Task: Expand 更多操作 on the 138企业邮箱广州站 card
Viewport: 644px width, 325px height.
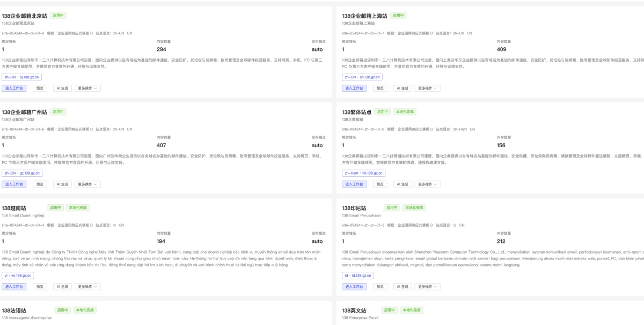Action: point(87,184)
